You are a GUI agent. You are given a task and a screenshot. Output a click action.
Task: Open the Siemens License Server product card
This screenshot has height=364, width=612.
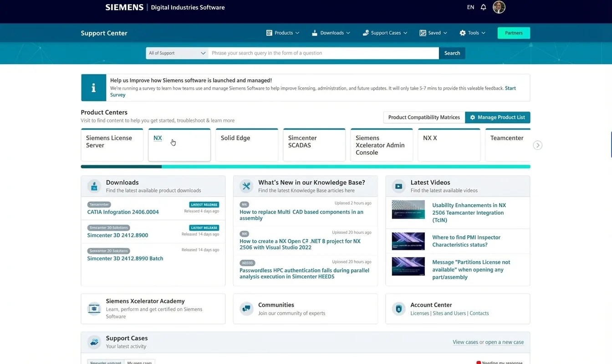[x=112, y=145]
